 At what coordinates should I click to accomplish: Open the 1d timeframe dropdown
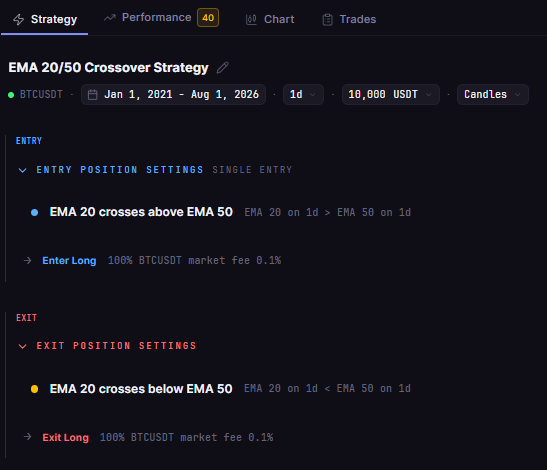tap(303, 95)
